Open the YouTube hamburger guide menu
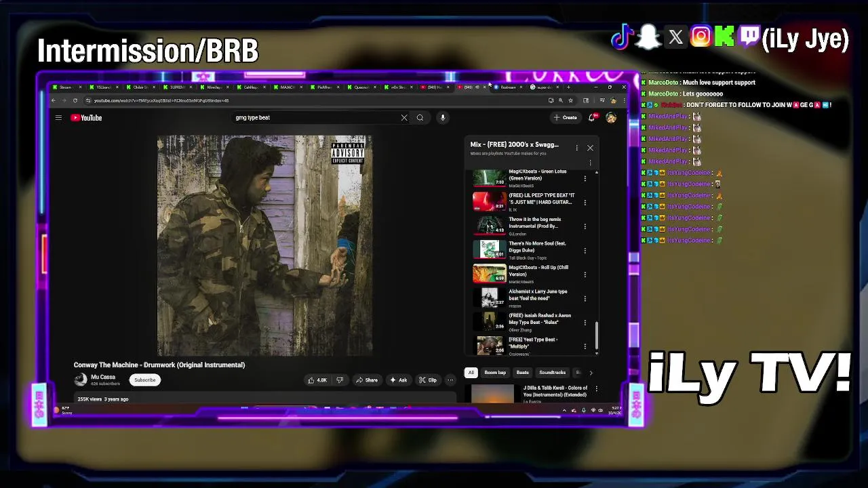This screenshot has height=488, width=868. [58, 118]
